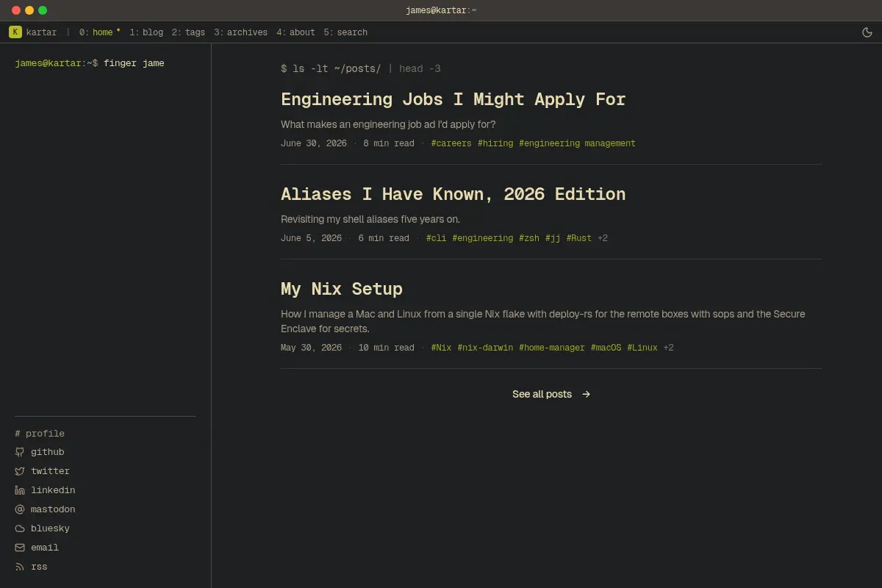Toggle dark mode with moon icon
The height and width of the screenshot is (588, 882).
(x=867, y=32)
